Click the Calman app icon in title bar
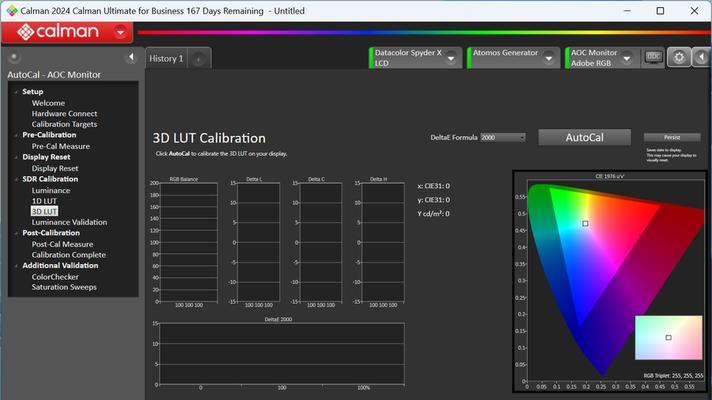Viewport: 712px width, 400px height. [x=11, y=10]
